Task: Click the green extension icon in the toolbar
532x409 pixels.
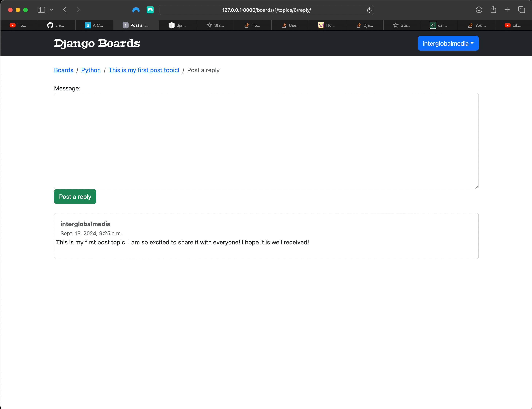Action: pos(150,10)
